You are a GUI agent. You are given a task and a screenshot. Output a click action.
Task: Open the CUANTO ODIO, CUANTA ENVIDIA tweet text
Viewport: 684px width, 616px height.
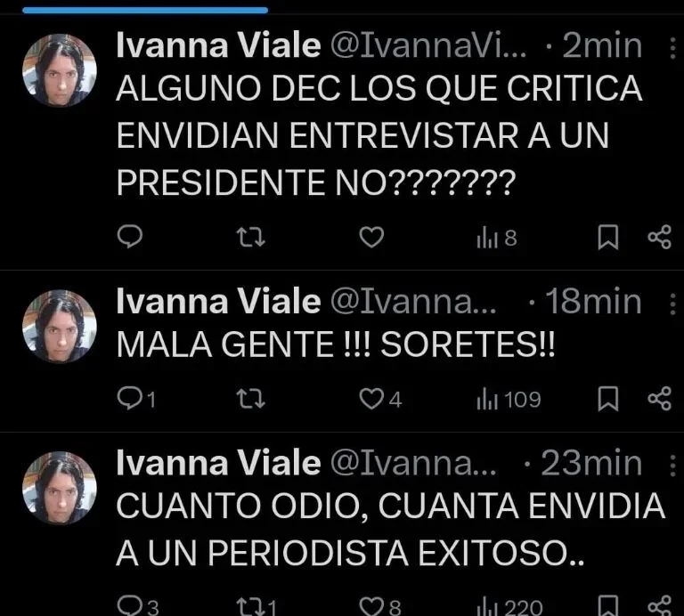[391, 530]
